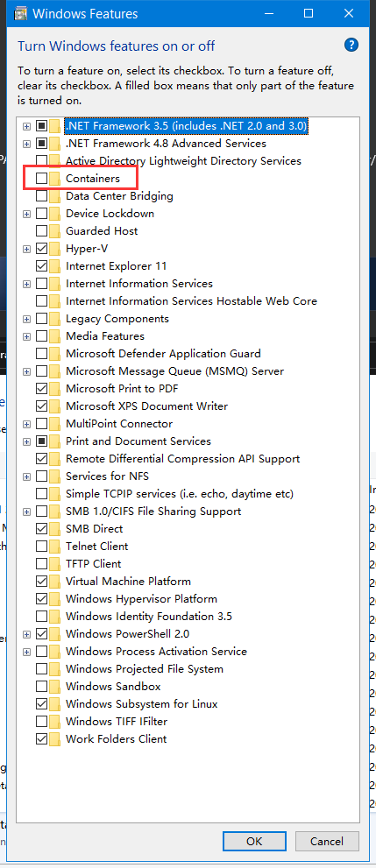Screen dimensions: 376x868
Task: Toggle .NET Framework 3.5 checkbox
Action: 41,126
